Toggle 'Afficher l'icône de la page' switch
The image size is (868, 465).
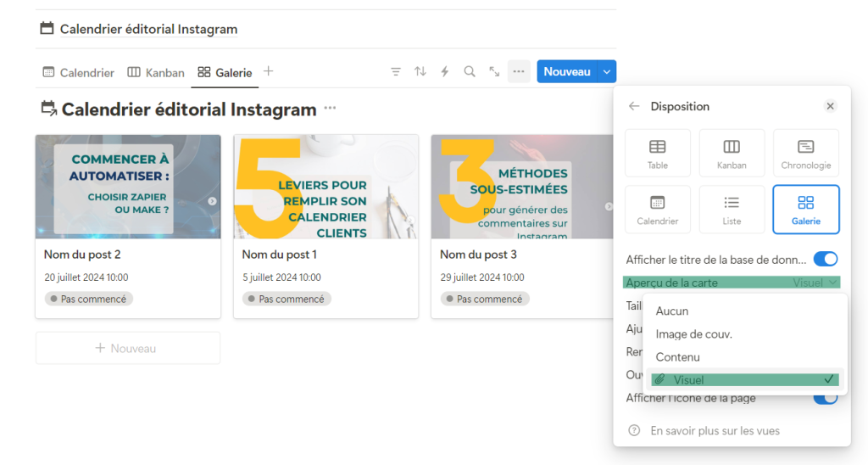(x=825, y=398)
